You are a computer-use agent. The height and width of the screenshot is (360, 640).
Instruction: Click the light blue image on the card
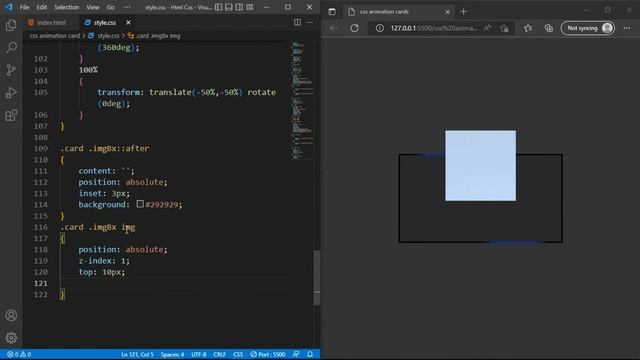click(480, 165)
